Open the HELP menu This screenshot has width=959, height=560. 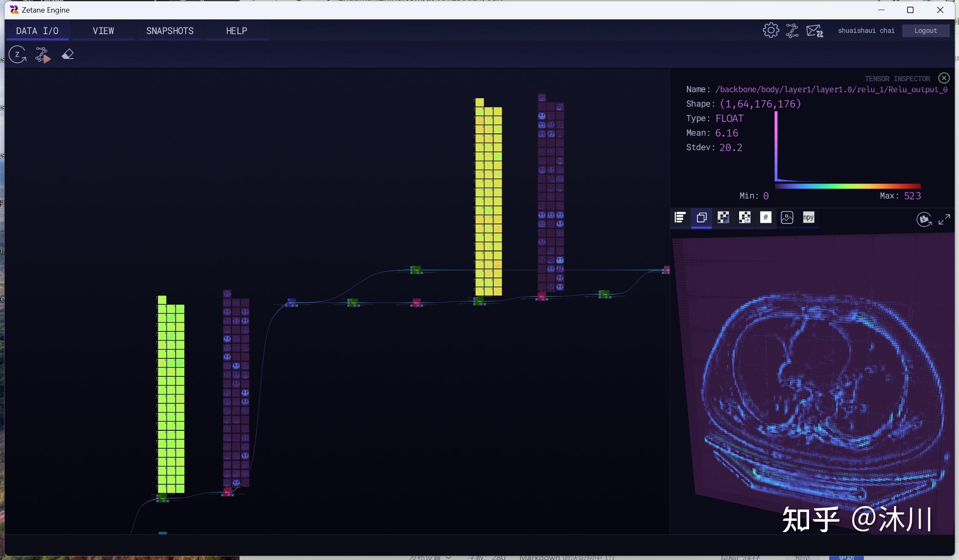[x=236, y=30]
